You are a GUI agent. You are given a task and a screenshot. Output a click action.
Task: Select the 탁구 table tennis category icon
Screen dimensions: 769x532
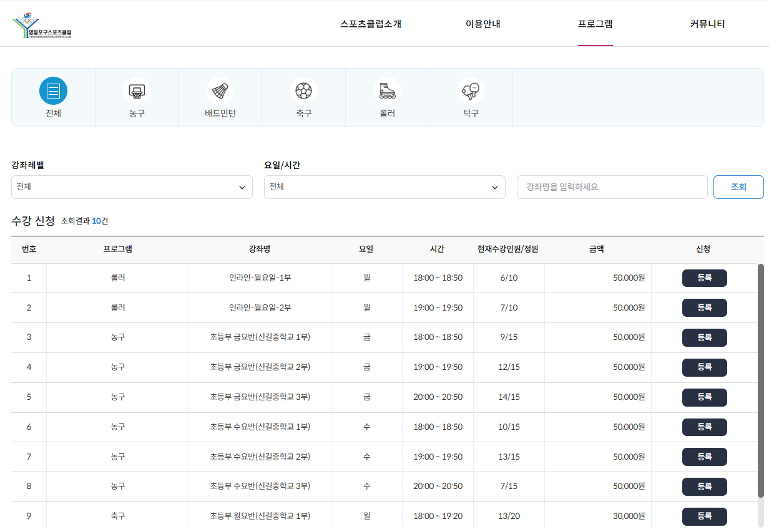click(x=471, y=91)
